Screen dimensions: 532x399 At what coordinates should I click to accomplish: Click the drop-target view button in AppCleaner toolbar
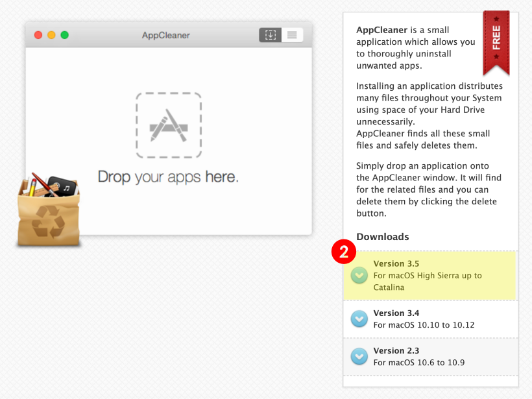270,35
